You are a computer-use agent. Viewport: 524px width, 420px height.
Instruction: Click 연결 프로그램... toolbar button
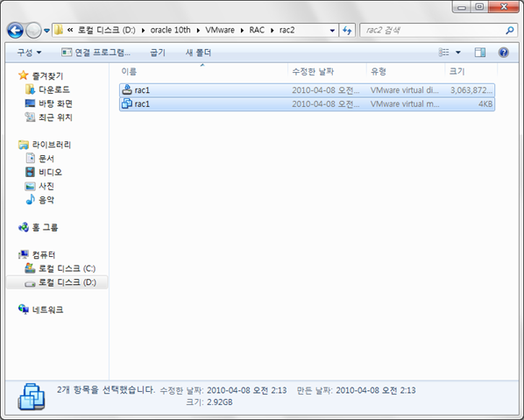[96, 53]
